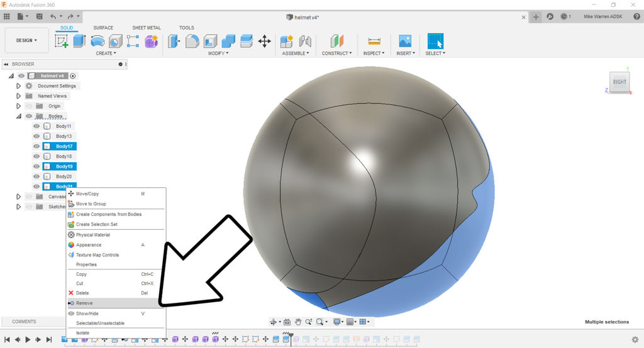Close the helmet v4 document tab
644x348 pixels.
click(523, 17)
